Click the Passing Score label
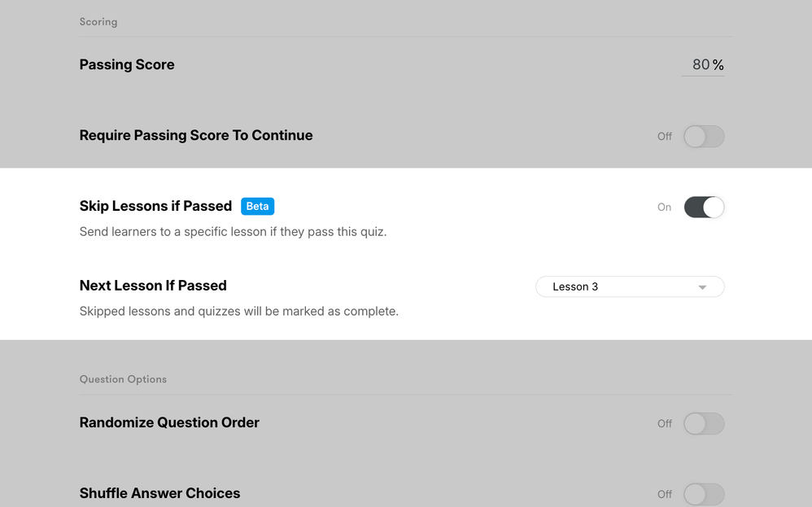This screenshot has height=507, width=812. (x=127, y=65)
